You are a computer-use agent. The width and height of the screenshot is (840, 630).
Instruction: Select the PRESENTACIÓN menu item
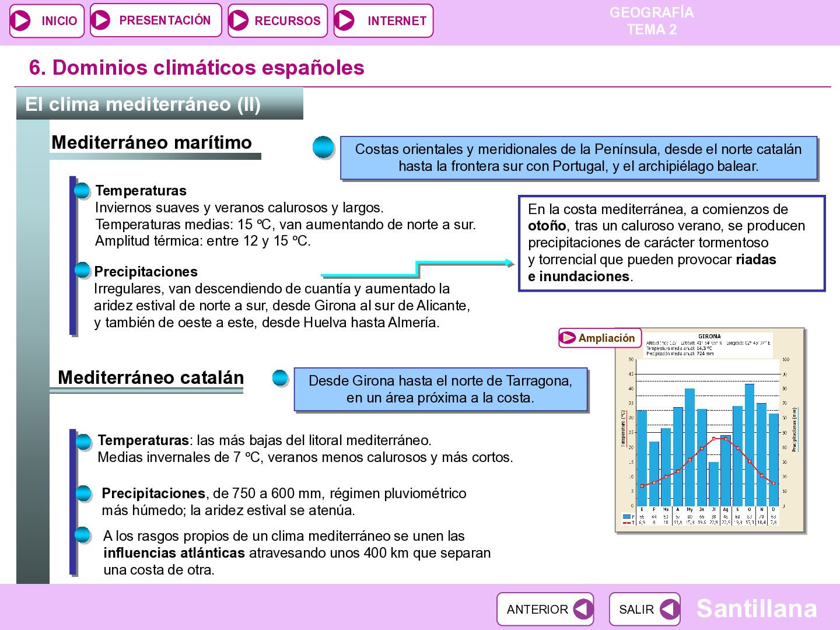click(156, 20)
